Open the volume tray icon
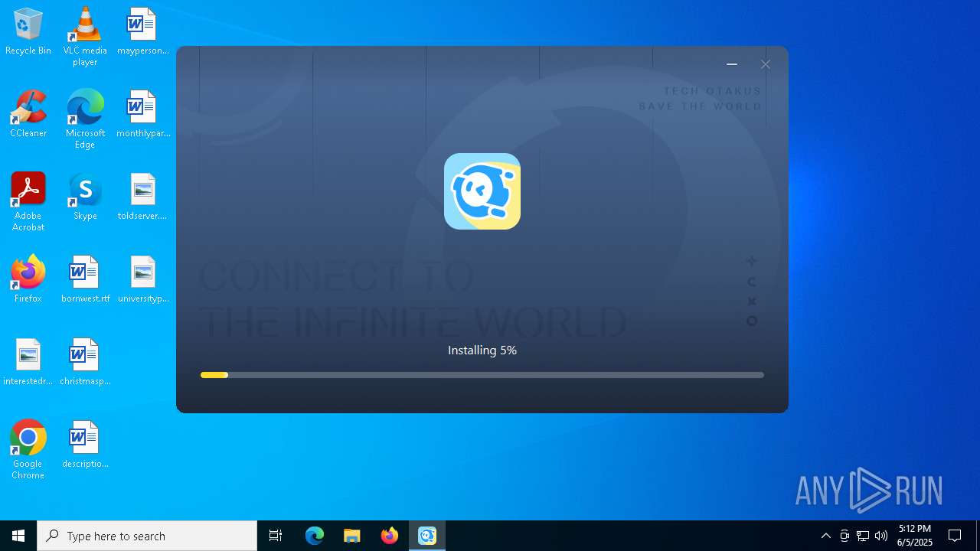The image size is (980, 551). coord(881,536)
